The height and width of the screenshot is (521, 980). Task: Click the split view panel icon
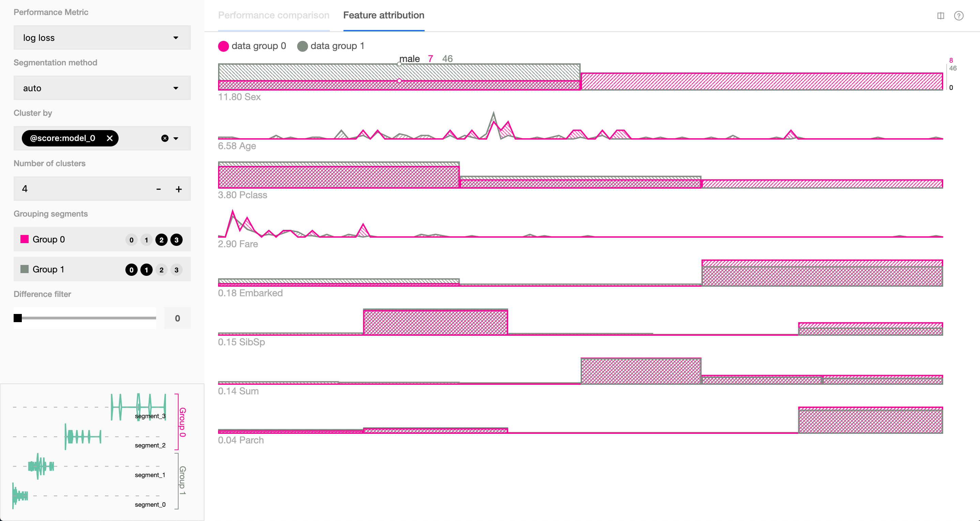940,16
